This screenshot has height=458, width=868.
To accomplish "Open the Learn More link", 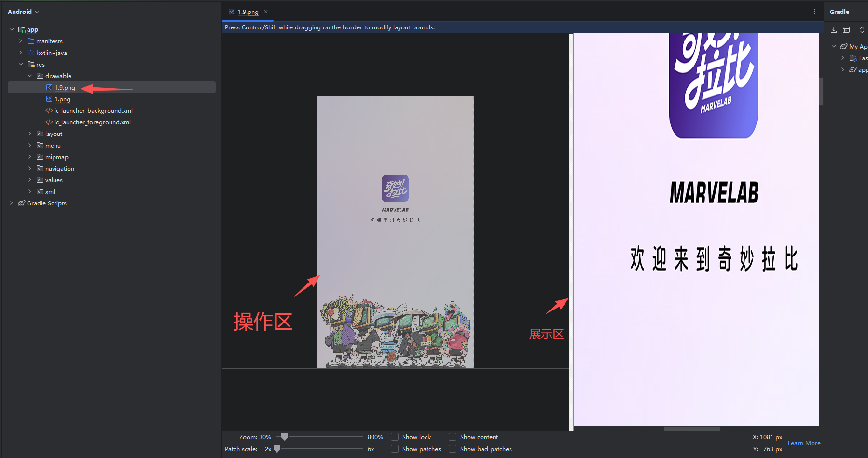I will pos(804,443).
